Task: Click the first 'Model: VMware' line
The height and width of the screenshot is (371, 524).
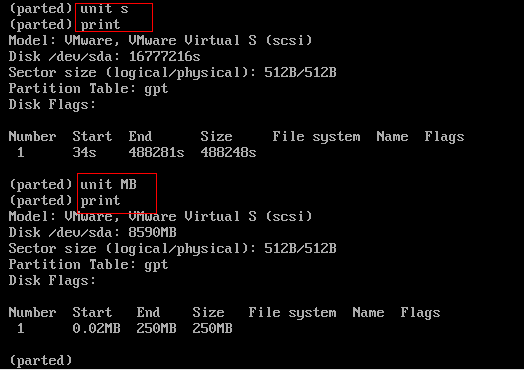Action: click(x=160, y=41)
